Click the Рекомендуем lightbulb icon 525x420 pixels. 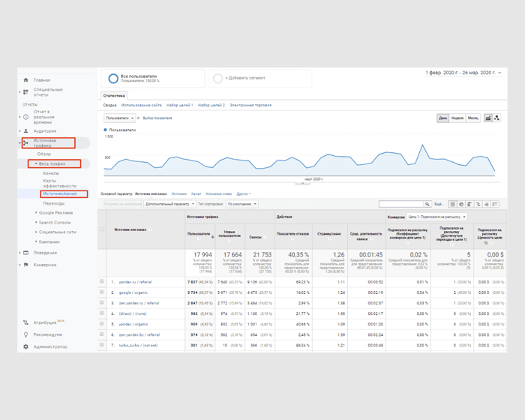coord(25,334)
